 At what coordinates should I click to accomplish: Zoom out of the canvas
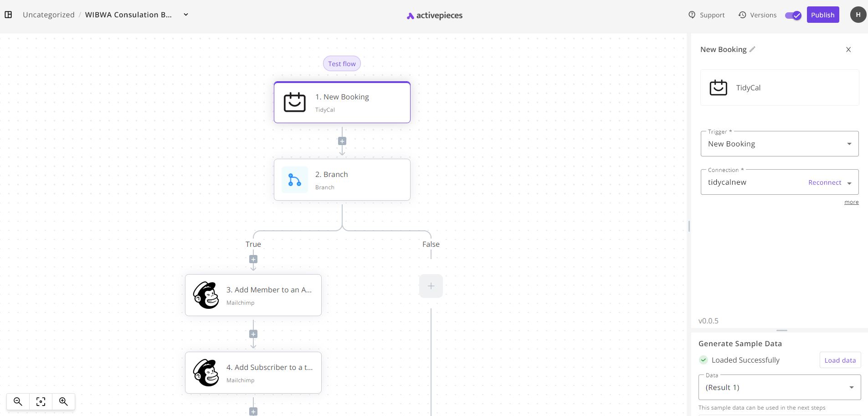click(18, 401)
